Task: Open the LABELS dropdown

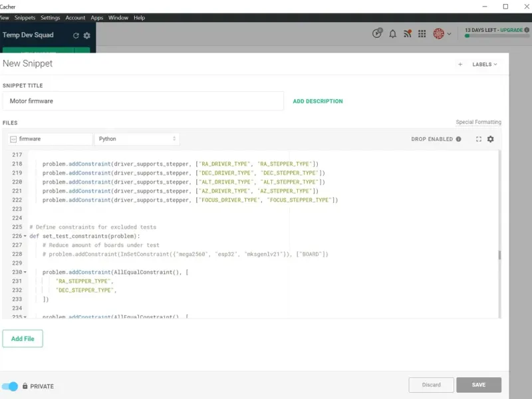Action: (485, 64)
